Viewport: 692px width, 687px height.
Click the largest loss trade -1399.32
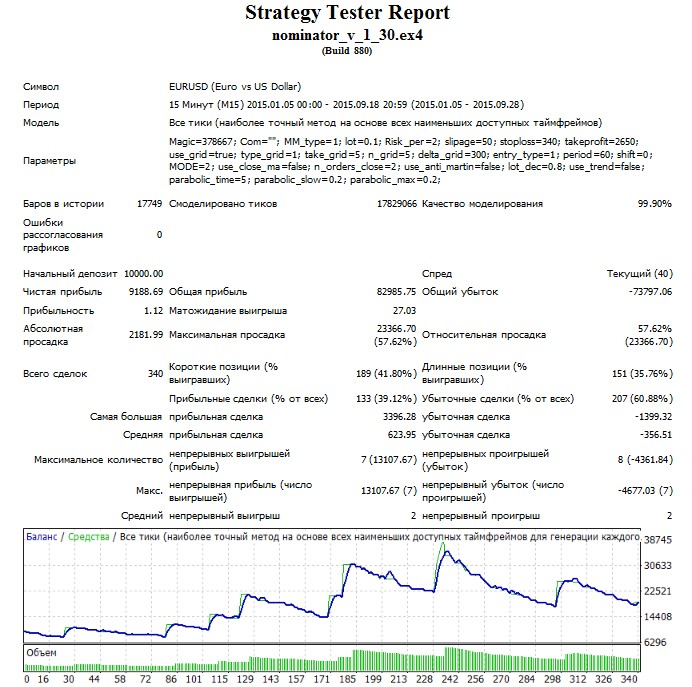click(653, 417)
